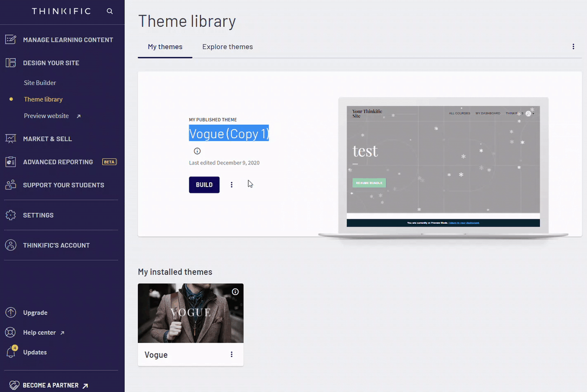Click the Upgrade arrow circle icon
Viewport: 587px width, 392px height.
click(x=10, y=313)
